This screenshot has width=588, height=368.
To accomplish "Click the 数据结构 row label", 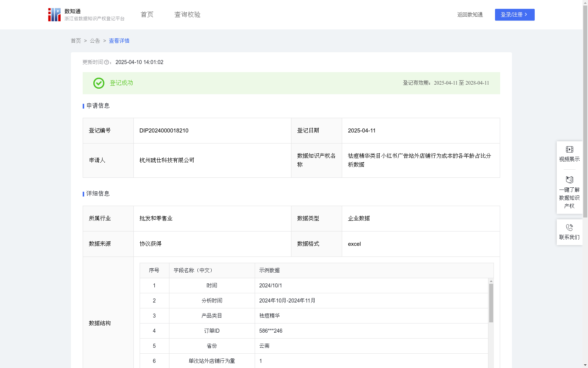I will tap(100, 323).
